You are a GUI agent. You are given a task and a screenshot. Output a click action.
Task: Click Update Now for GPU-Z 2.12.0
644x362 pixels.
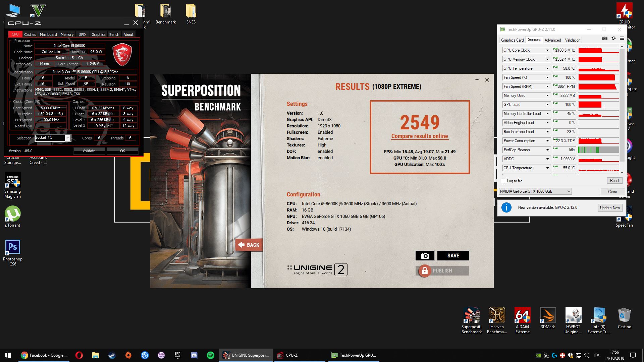610,208
